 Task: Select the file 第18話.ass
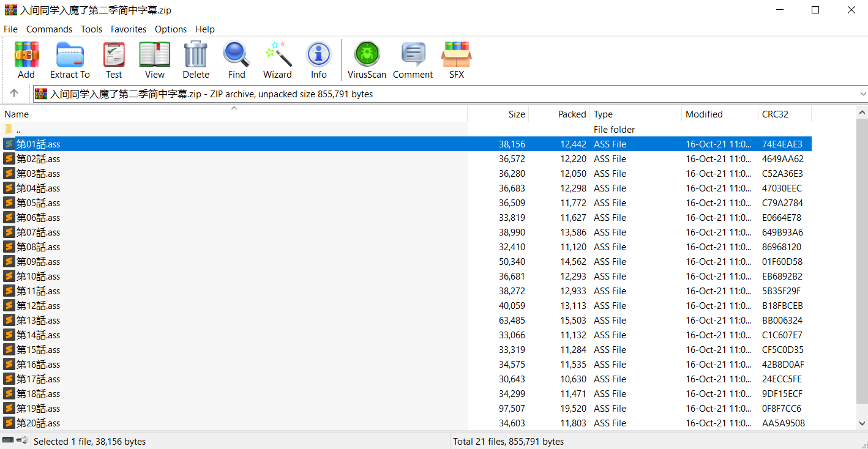(406, 394)
